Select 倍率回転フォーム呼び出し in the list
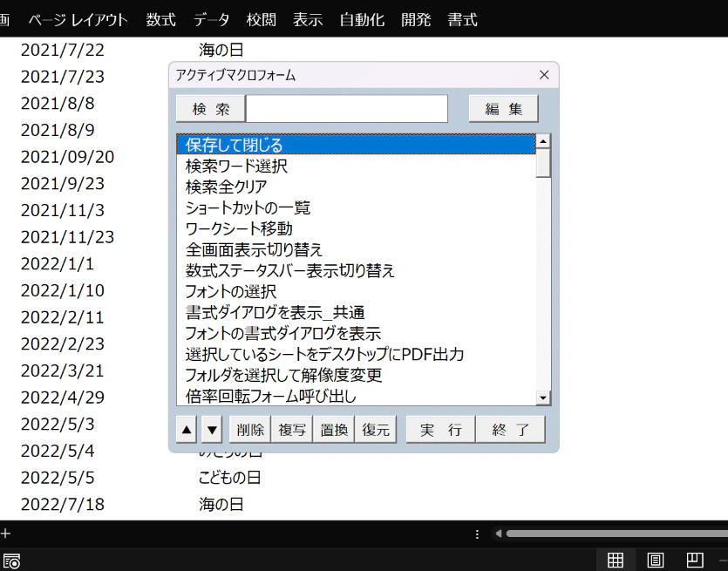This screenshot has width=728, height=571. 356,396
